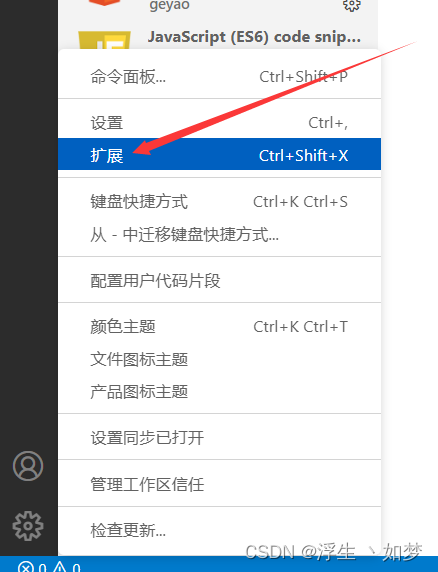Select 命令面板... menu entry

point(219,77)
